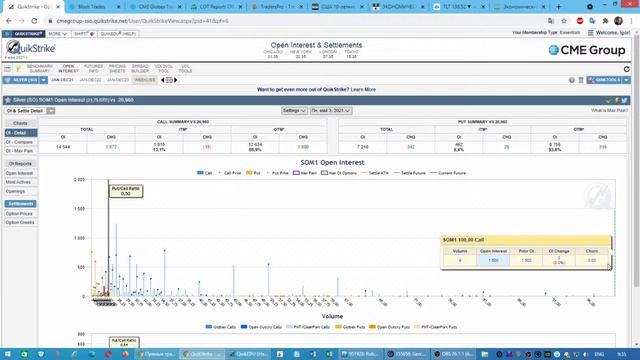Open Edge browser from the taskbar

(91, 354)
